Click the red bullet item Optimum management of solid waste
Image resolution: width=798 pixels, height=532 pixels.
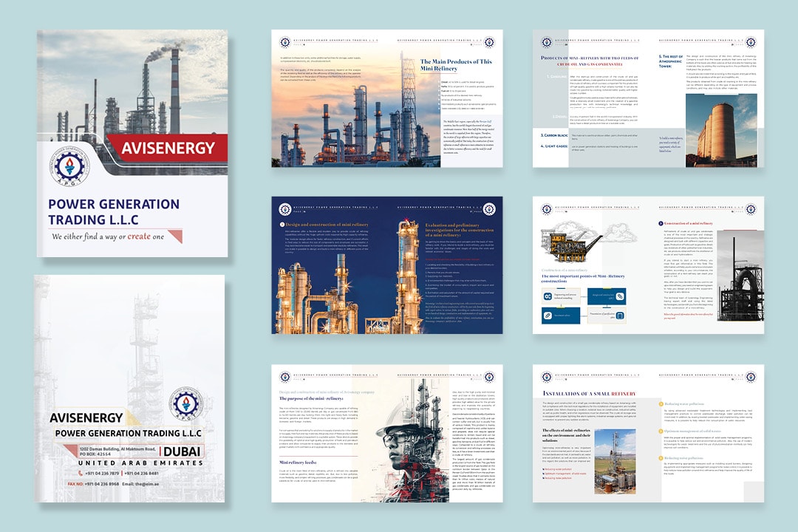tap(565, 474)
